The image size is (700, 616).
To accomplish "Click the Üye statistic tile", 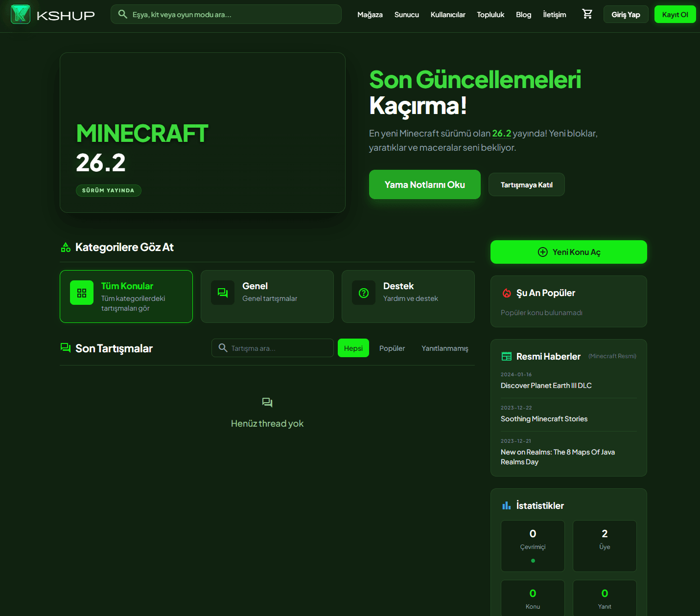I will tap(605, 546).
